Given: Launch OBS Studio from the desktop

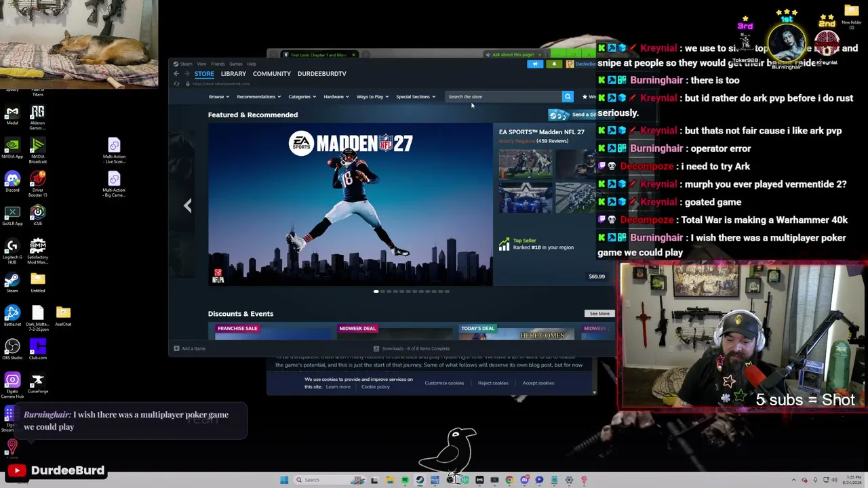Looking at the screenshot, I should coord(12,348).
